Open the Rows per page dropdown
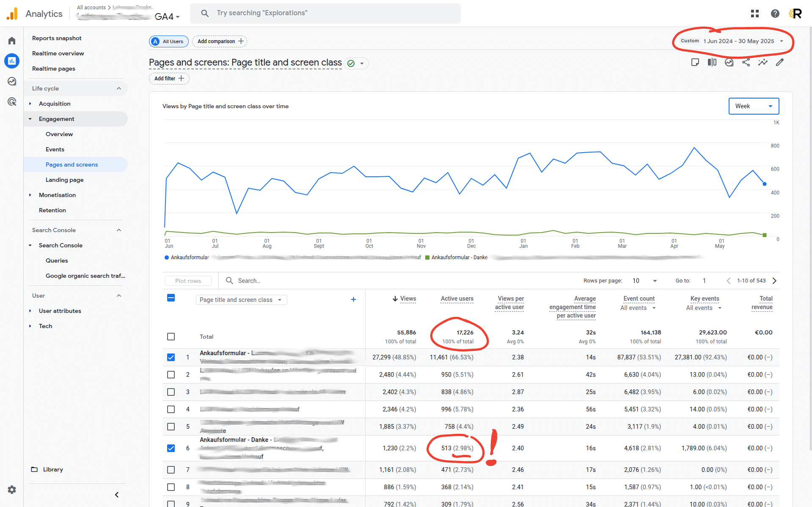The width and height of the screenshot is (812, 507). (x=644, y=281)
